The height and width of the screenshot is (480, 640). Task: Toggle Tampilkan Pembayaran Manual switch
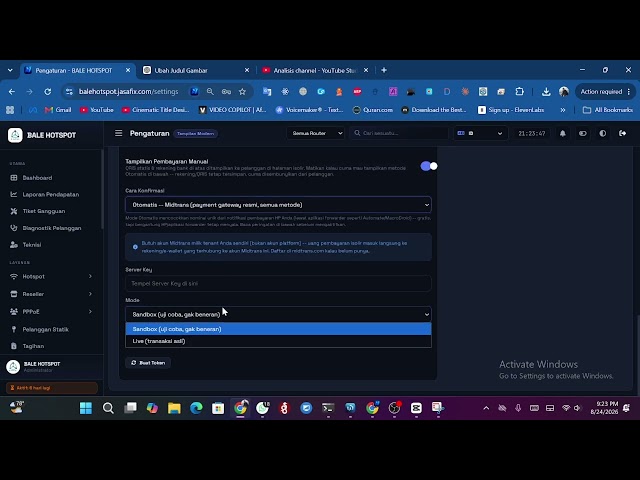click(x=429, y=166)
